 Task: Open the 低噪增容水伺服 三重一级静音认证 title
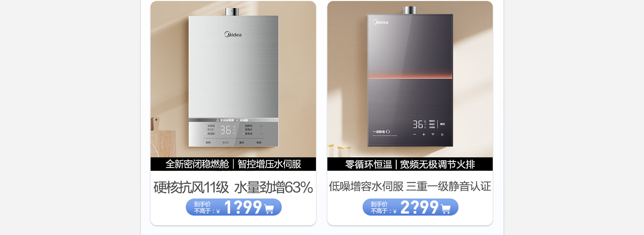coord(410,186)
